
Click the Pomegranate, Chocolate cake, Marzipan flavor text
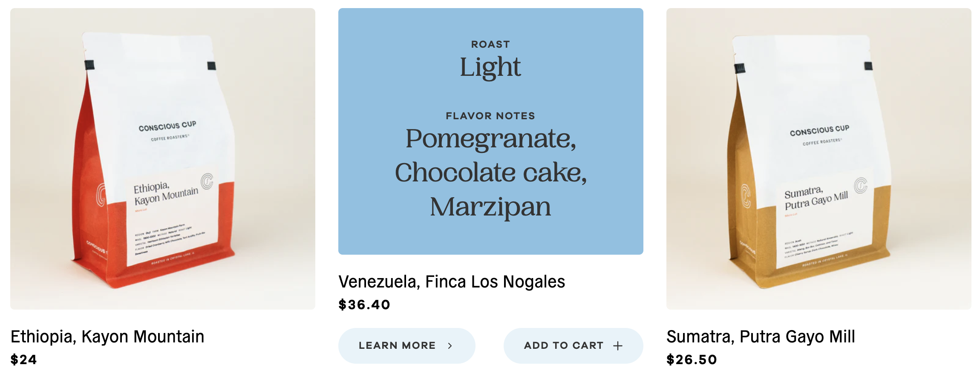[490, 172]
